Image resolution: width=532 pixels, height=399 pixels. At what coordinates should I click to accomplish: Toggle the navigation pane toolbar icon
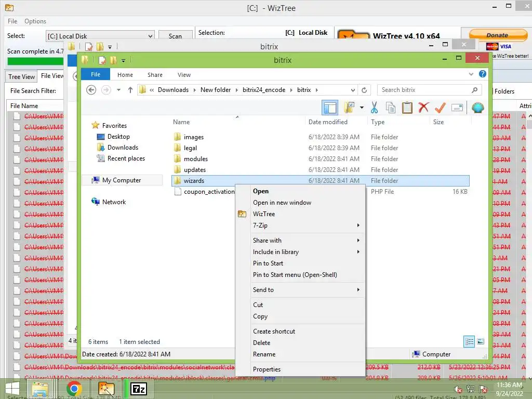(x=329, y=108)
